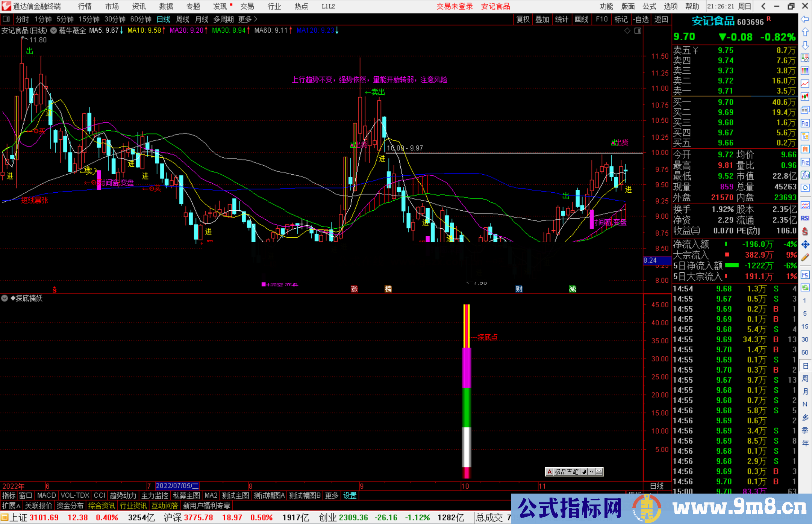Toggle the 探底擒妖 indicator collapse circle
Viewport: 812px width, 524px height.
point(5,298)
